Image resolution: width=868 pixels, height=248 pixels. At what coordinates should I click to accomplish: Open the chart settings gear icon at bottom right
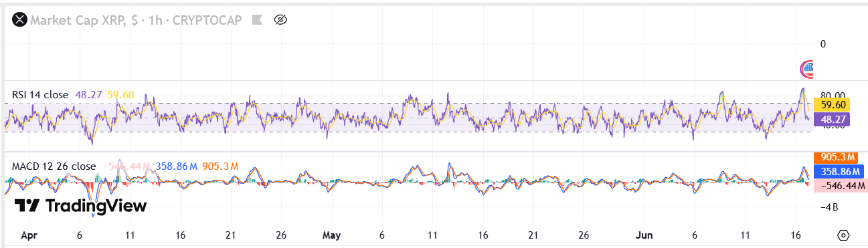[x=843, y=235]
